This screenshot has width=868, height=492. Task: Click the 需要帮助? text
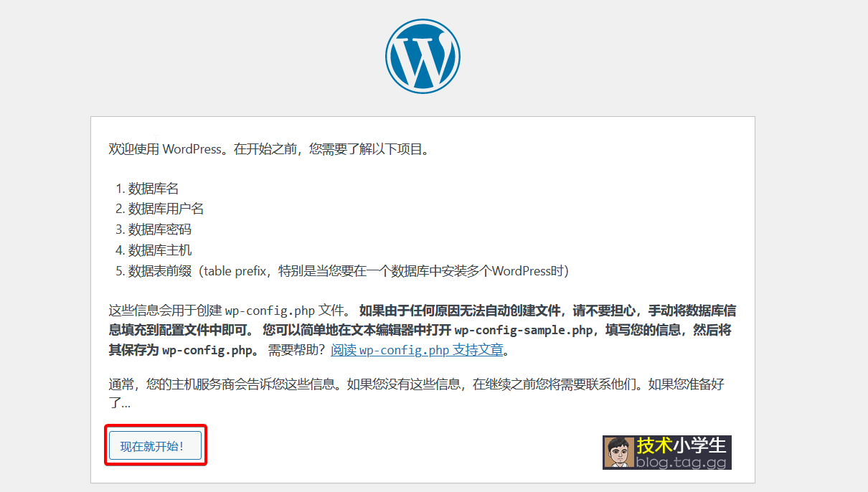click(296, 351)
